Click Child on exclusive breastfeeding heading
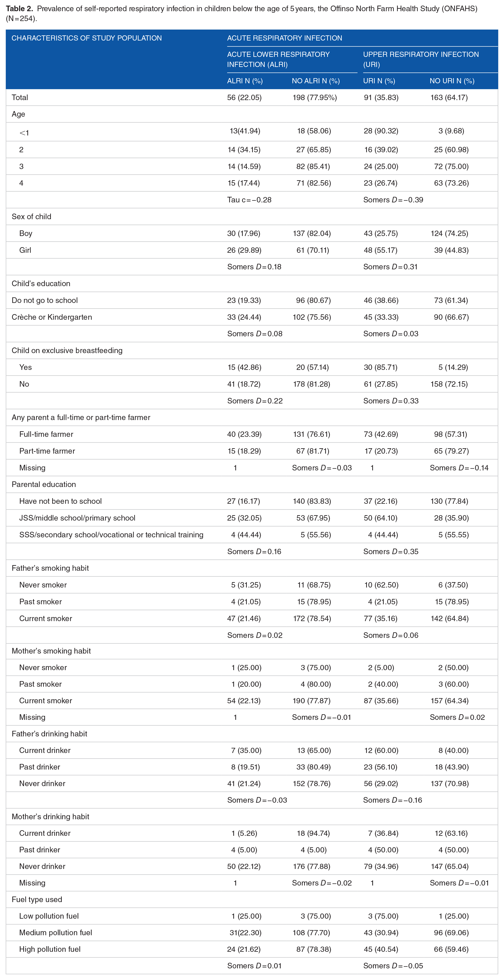Image resolution: width=504 pixels, height=980 pixels. tap(67, 350)
